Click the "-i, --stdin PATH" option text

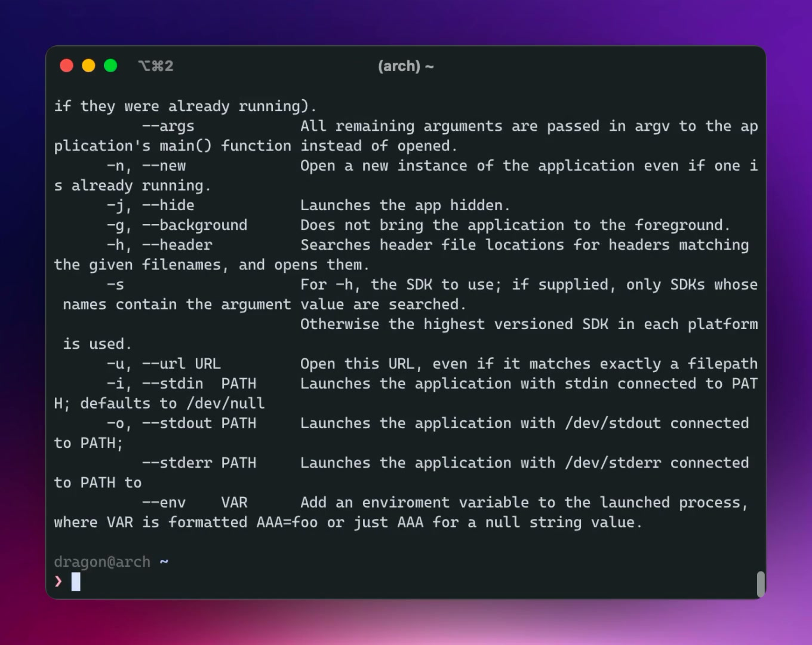tap(182, 383)
